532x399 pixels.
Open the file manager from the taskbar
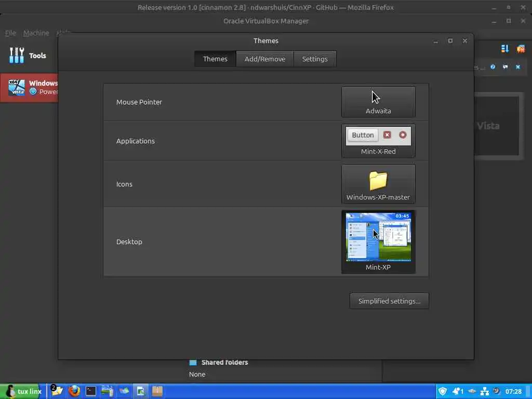pos(57,391)
